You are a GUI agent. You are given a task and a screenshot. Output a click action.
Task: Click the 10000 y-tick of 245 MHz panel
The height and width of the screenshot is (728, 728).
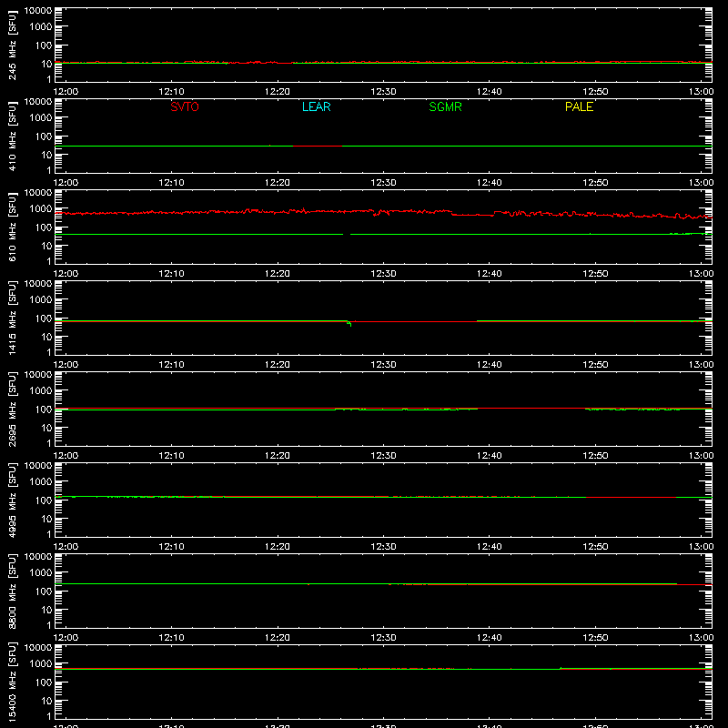(x=38, y=11)
